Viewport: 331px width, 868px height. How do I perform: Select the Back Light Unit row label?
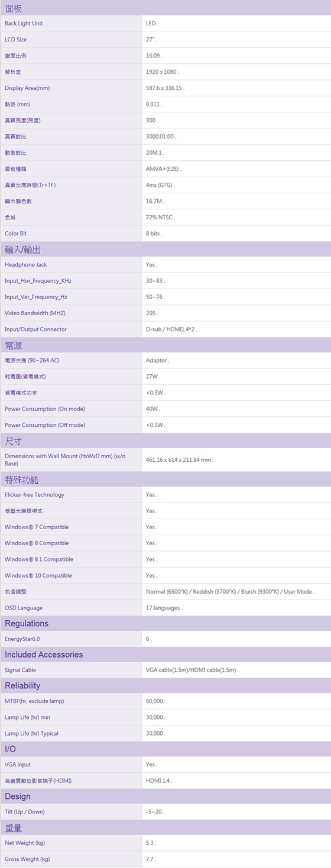[24, 23]
